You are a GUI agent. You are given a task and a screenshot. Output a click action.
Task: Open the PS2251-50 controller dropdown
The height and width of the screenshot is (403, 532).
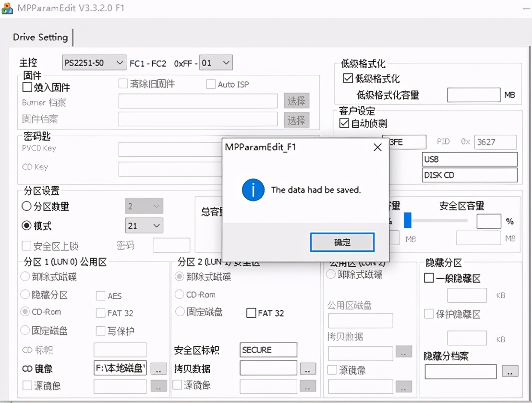click(94, 62)
